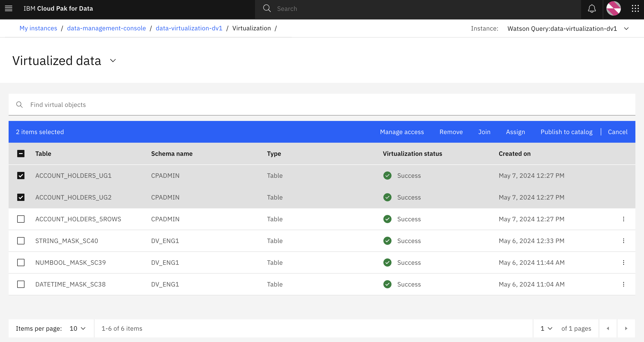Click May 6, 2024 11:04 AM date

coord(531,284)
